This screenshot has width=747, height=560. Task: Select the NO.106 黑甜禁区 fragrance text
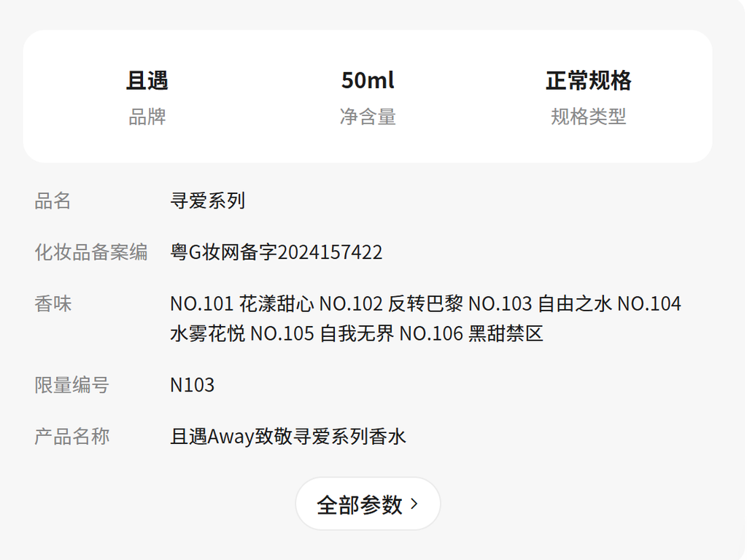[x=471, y=334]
